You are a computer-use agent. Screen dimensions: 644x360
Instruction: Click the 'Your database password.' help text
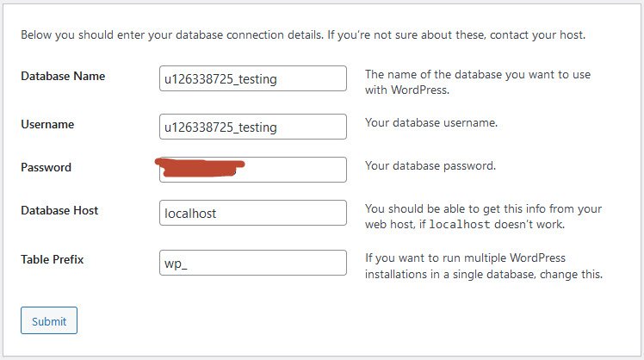tap(430, 166)
